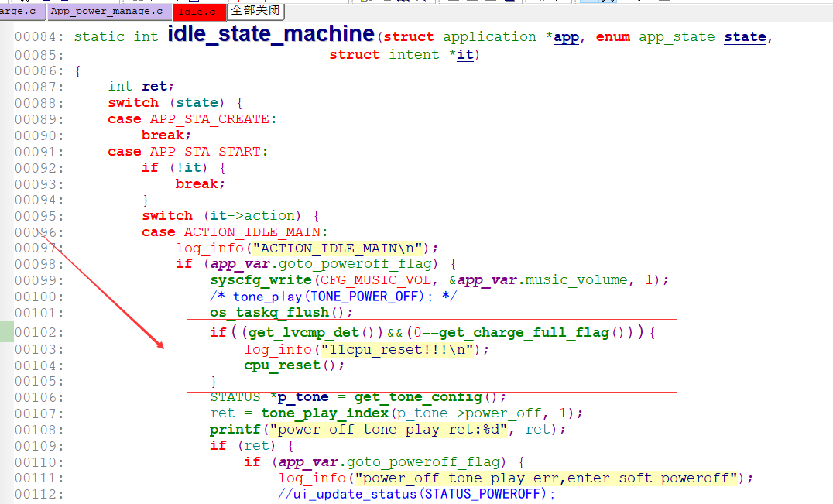Click the APP_STA_START case label

click(x=205, y=152)
